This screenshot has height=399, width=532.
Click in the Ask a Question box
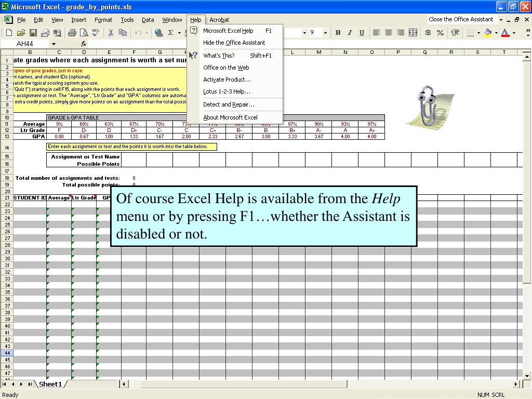pyautogui.click(x=461, y=19)
